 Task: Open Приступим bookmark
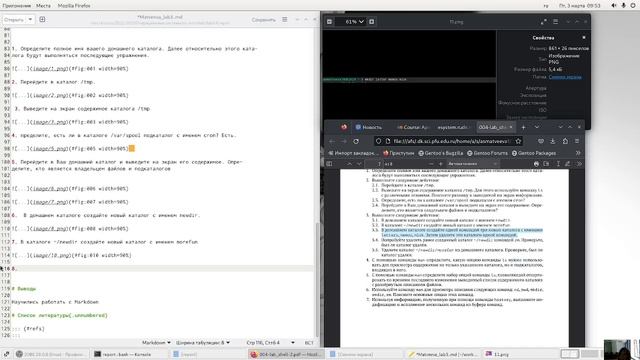point(398,153)
